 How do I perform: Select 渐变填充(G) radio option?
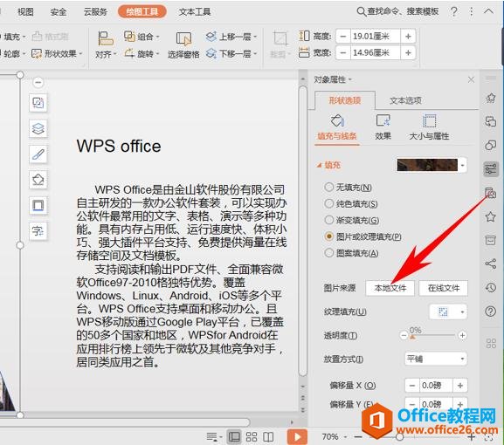coord(328,220)
